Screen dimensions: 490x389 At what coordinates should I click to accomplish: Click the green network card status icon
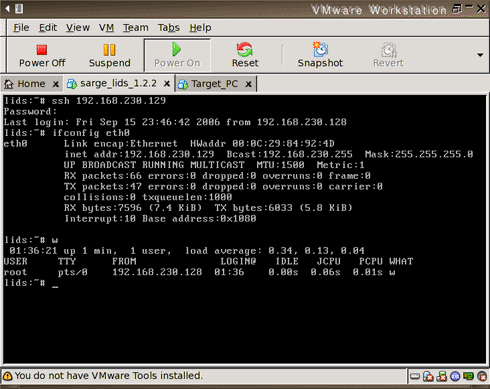click(468, 377)
